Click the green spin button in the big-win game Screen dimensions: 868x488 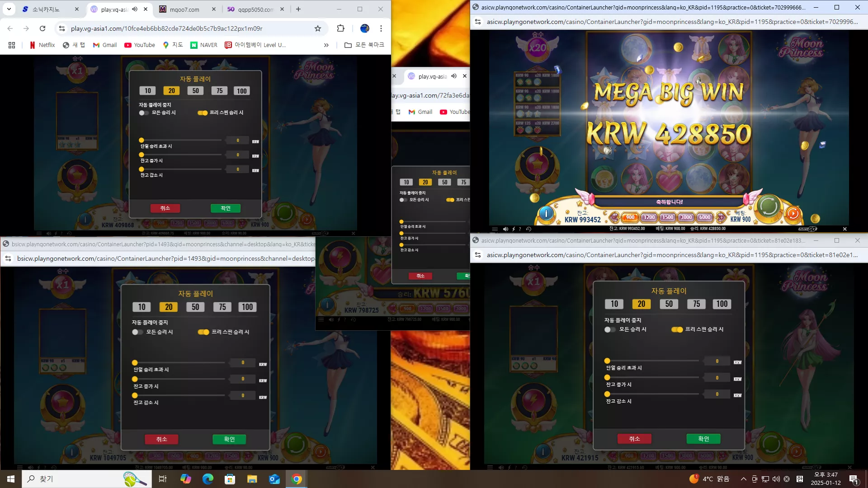[x=769, y=207]
